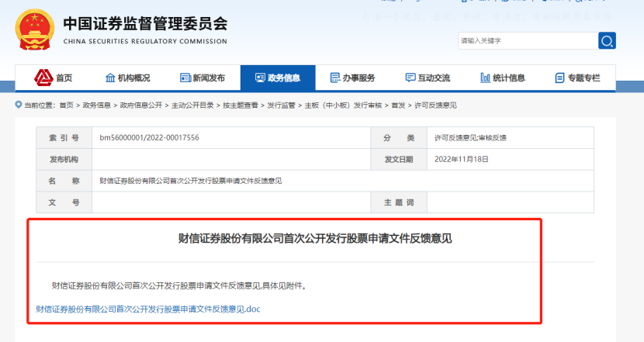Click the 中国证券监督管理委员会 site title
Screen dimensions: 644x342
[145, 23]
